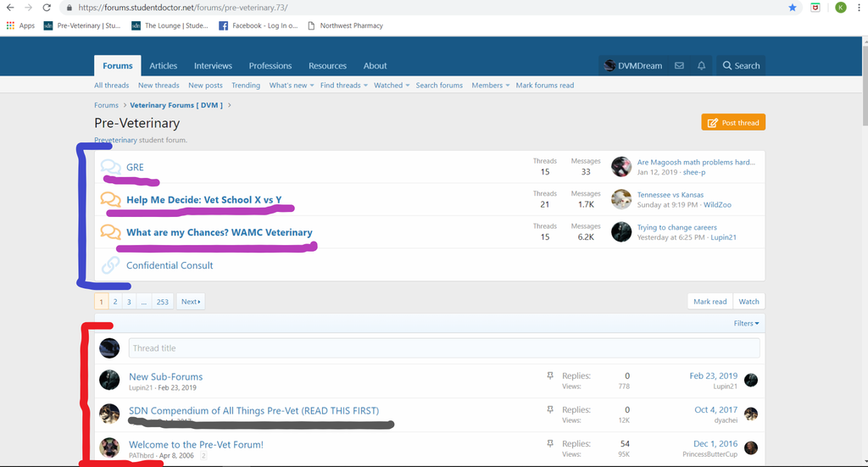868x467 pixels.
Task: Open Help Me Decide: Vet School X vs Y
Action: [x=203, y=200]
